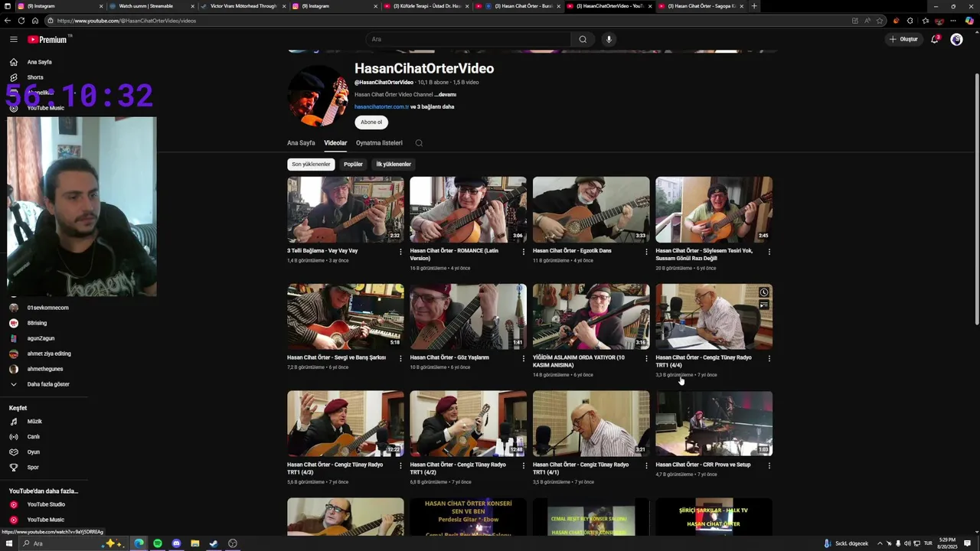
Task: Open Steam from the Windows taskbar
Action: coord(214,543)
